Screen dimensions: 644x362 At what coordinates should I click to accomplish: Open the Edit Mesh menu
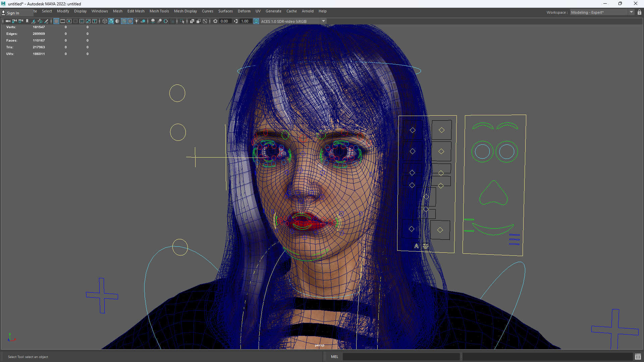tap(136, 11)
